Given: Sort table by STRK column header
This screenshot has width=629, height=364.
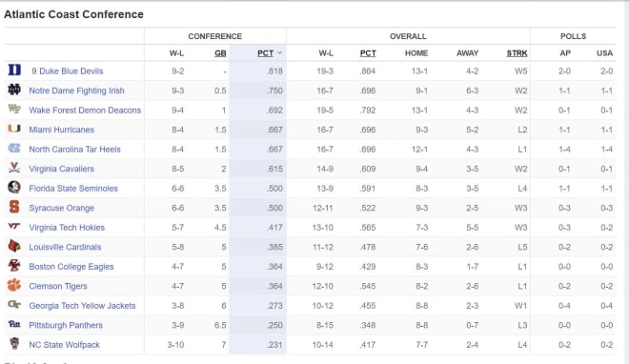Looking at the screenshot, I should 517,53.
